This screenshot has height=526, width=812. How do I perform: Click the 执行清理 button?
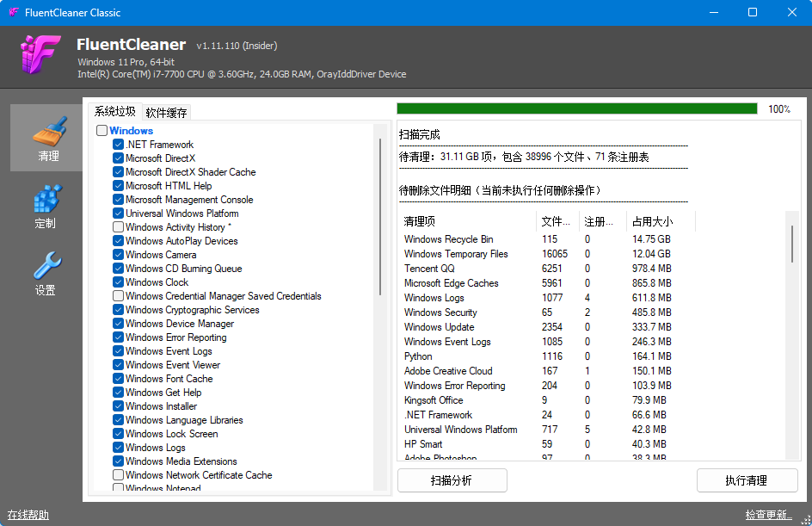pyautogui.click(x=747, y=480)
